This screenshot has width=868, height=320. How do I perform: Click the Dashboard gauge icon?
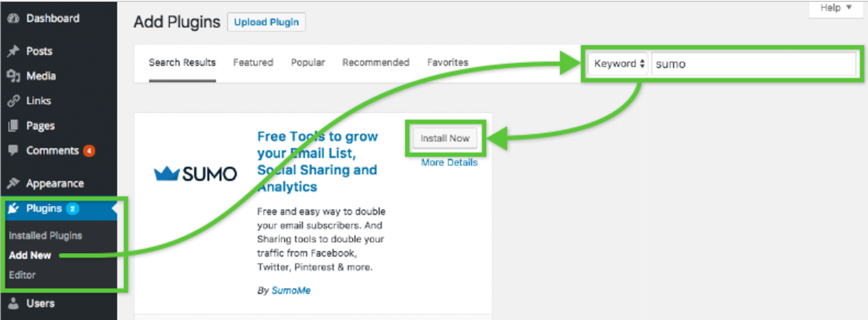13,18
